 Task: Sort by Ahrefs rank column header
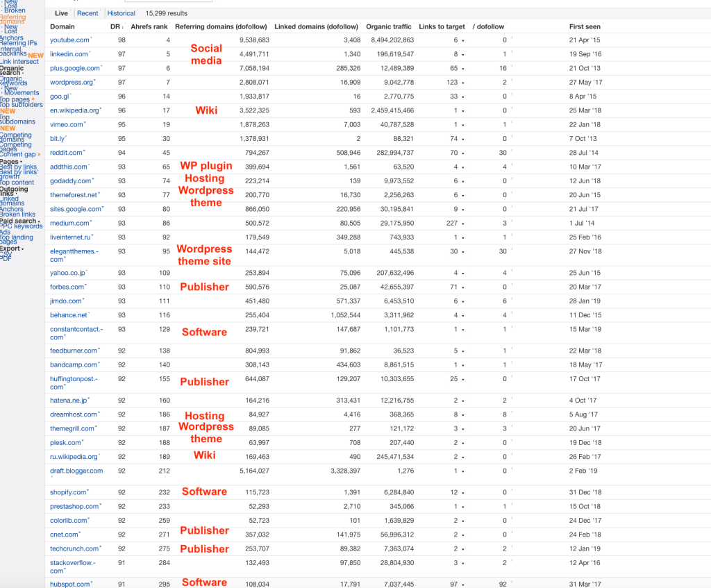pos(149,26)
